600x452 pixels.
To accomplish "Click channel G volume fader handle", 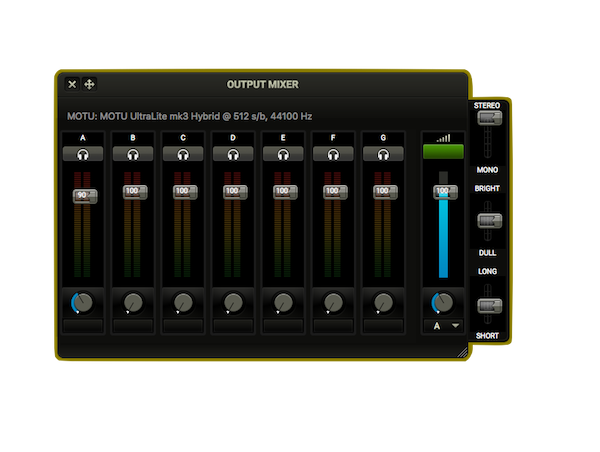I will [385, 192].
